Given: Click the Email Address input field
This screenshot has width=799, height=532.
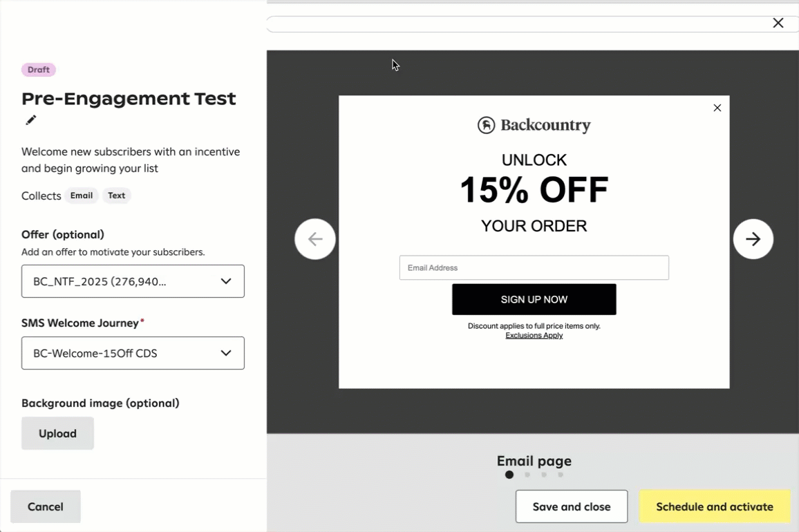Looking at the screenshot, I should (x=534, y=267).
